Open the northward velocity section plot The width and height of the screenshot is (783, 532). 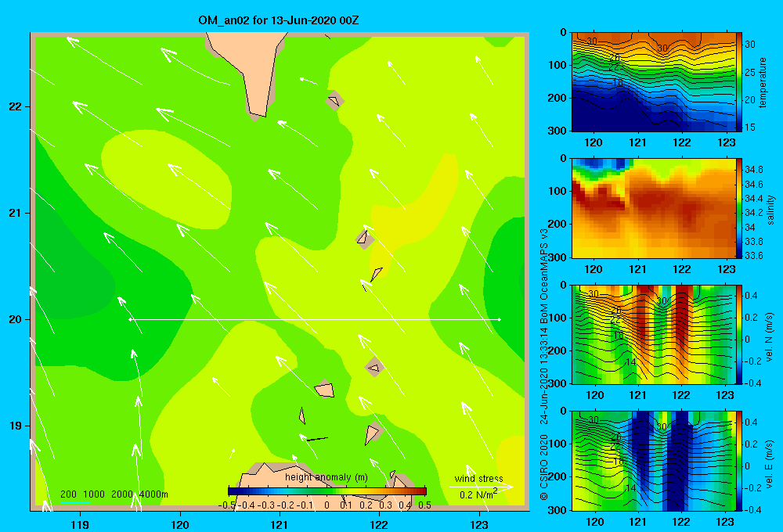tap(654, 335)
